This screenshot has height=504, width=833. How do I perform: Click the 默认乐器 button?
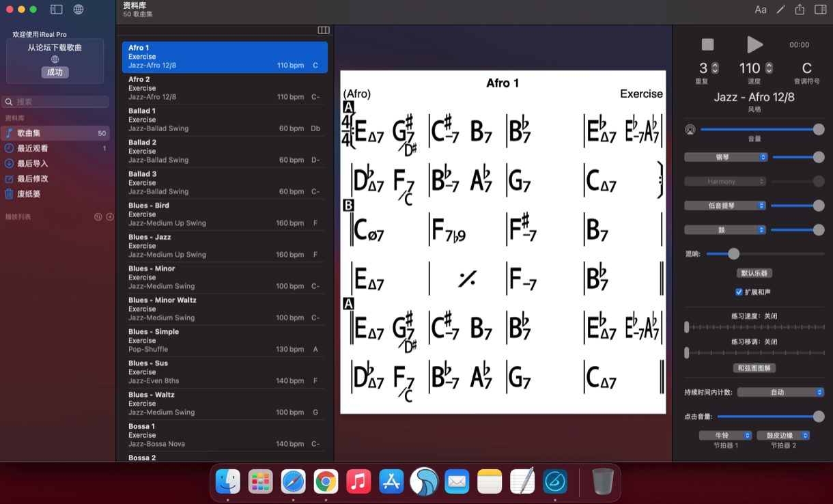click(x=755, y=273)
